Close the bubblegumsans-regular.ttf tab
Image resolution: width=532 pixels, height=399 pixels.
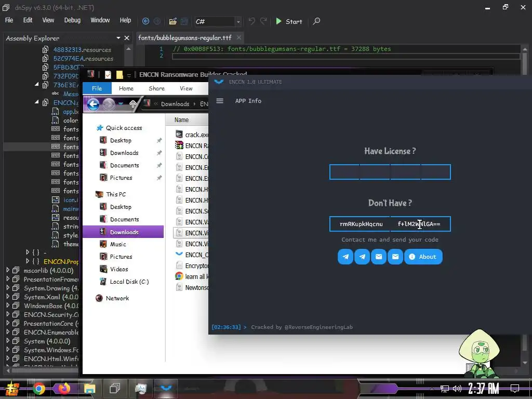coord(239,37)
